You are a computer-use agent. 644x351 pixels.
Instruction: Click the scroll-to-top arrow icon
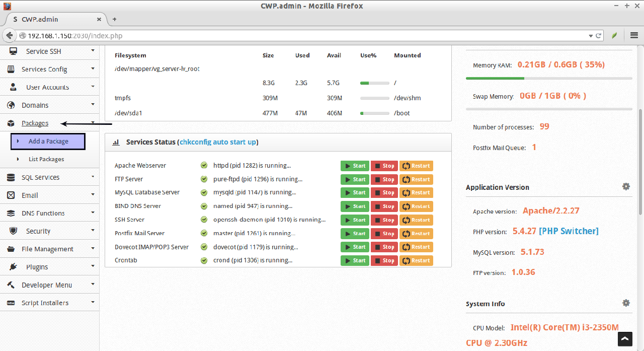tap(625, 339)
